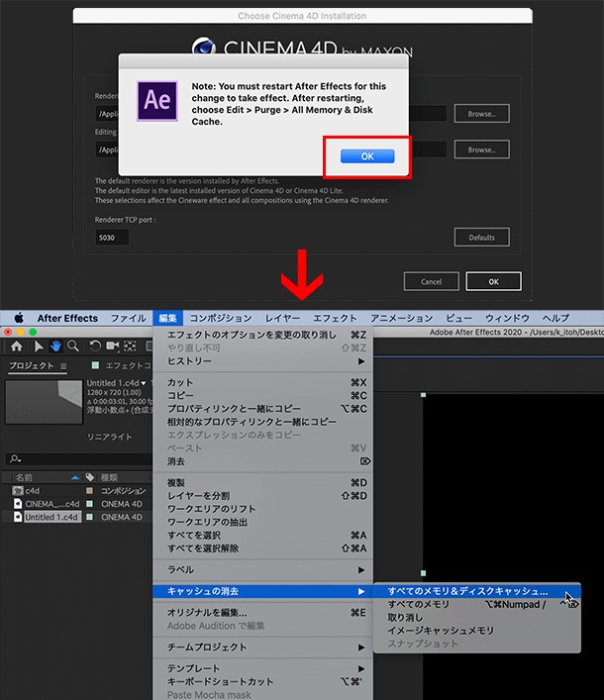
Task: Click the Apple menu logo
Action: [x=19, y=318]
